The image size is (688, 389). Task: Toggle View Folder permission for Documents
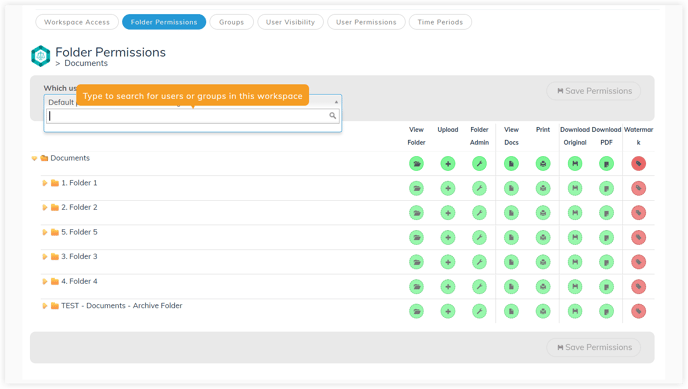pos(416,164)
